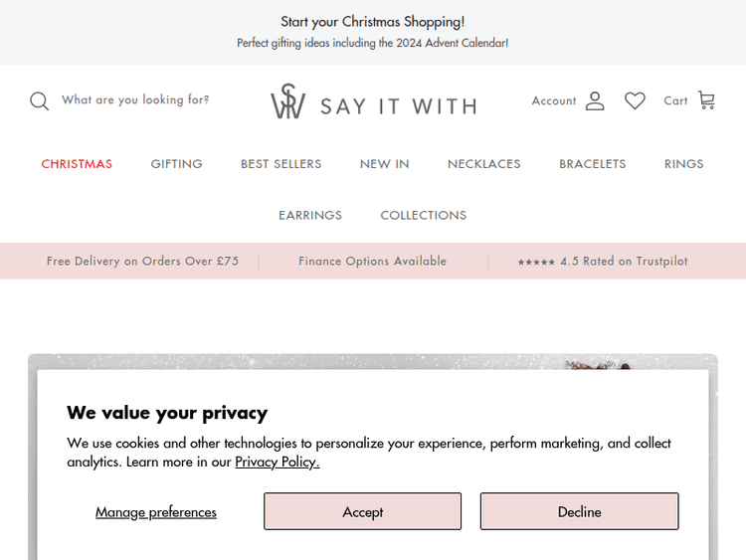Go to Best Sellers menu
746x560 pixels.
[281, 164]
